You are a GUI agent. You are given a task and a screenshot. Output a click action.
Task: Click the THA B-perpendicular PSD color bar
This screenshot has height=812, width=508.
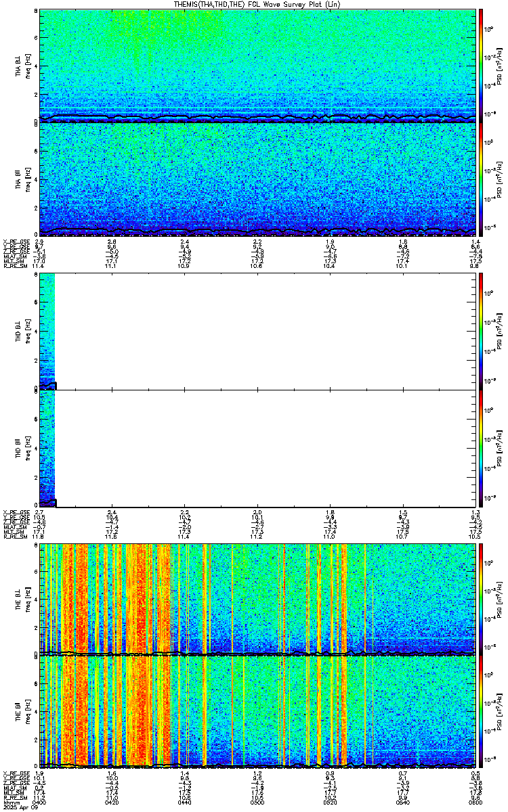482,66
